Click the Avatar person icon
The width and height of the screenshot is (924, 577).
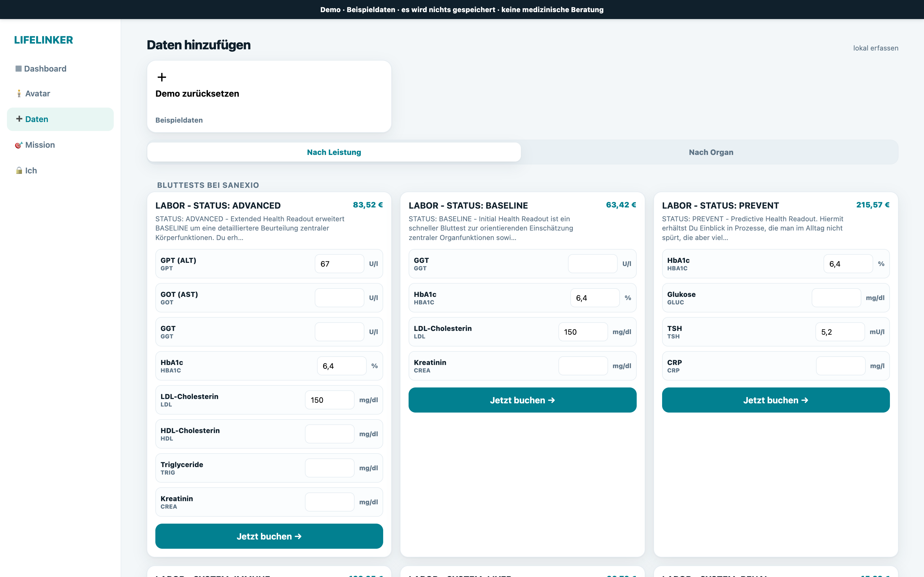[19, 93]
